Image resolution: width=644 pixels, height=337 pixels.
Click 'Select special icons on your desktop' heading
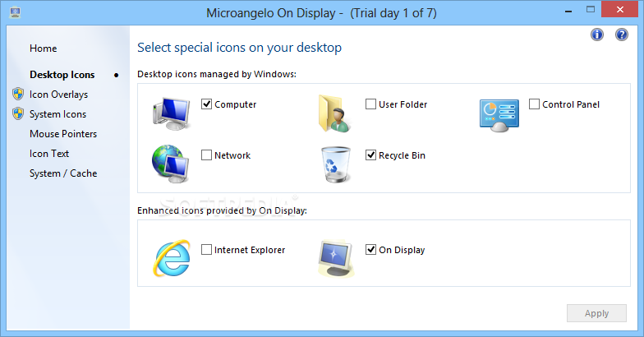pyautogui.click(x=240, y=48)
